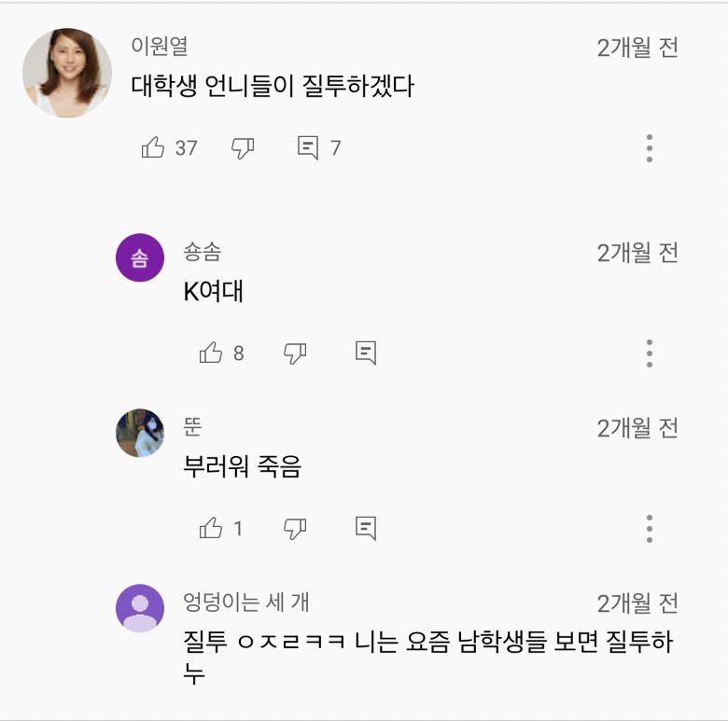This screenshot has height=721, width=728.
Task: Reply to the 부러워 죽음 comment
Action: click(366, 528)
